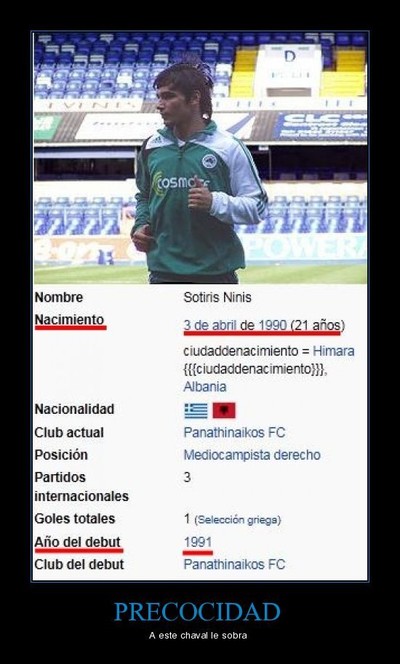The height and width of the screenshot is (664, 400).
Task: Click the 'Goles totales' label
Action: (x=74, y=518)
